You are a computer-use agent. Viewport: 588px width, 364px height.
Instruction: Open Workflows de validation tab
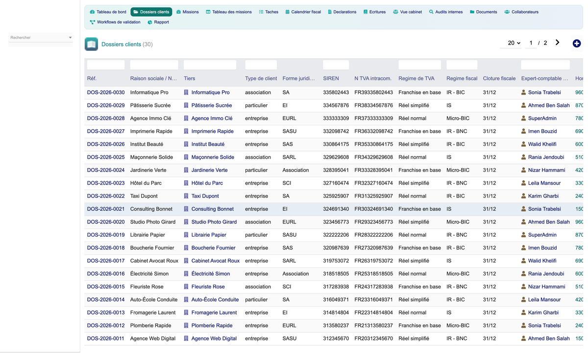click(116, 22)
